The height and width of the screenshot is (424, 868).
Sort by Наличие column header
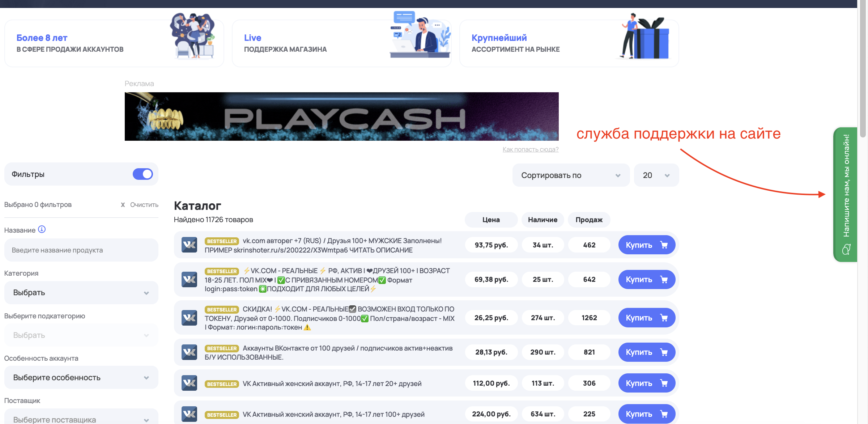coord(542,220)
